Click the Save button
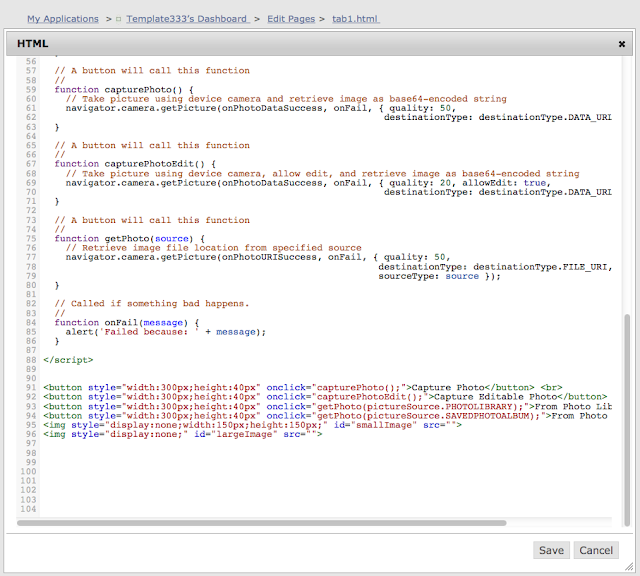The image size is (640, 576). click(551, 550)
